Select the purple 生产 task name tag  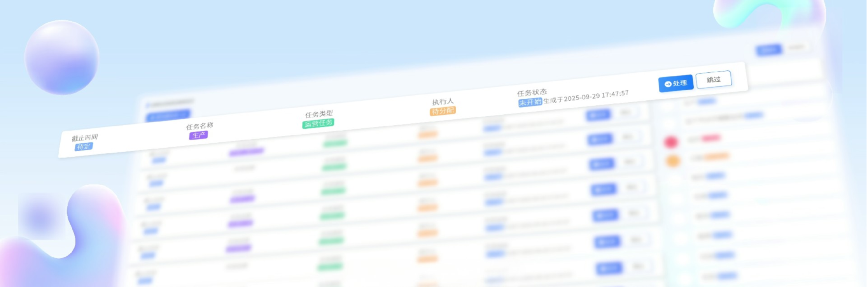click(198, 135)
